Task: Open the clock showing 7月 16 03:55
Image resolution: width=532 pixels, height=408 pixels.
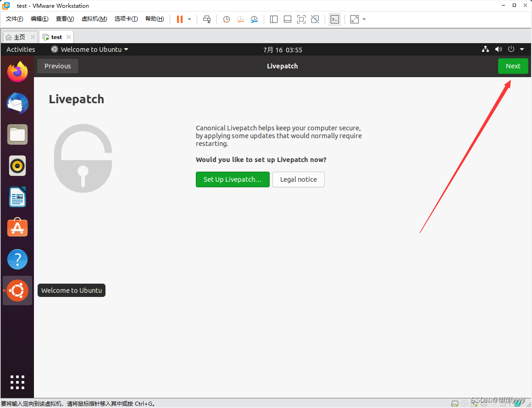Action: 283,50
